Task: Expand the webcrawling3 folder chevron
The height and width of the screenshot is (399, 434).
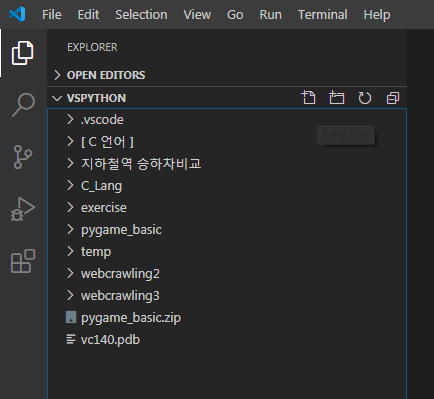Action: coord(70,295)
